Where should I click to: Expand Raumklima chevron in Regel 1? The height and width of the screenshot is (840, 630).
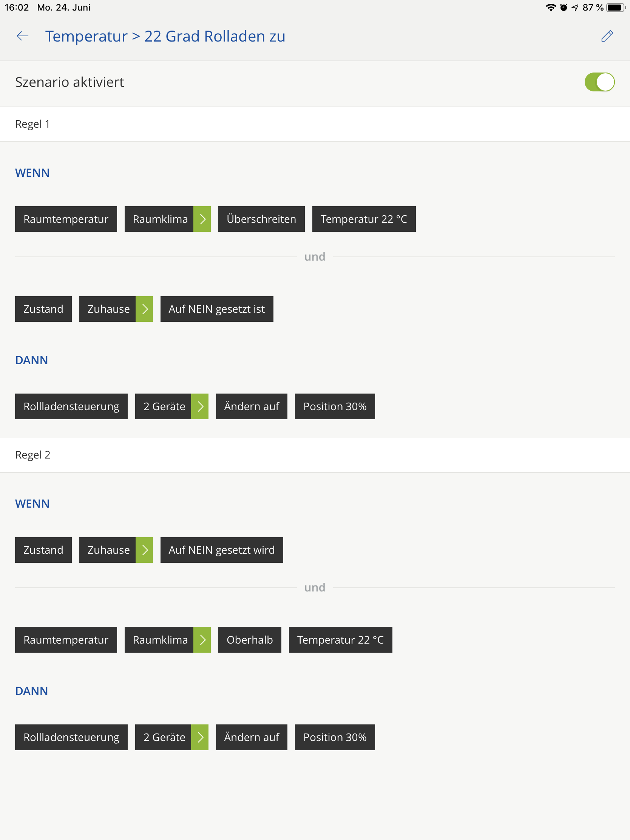202,219
